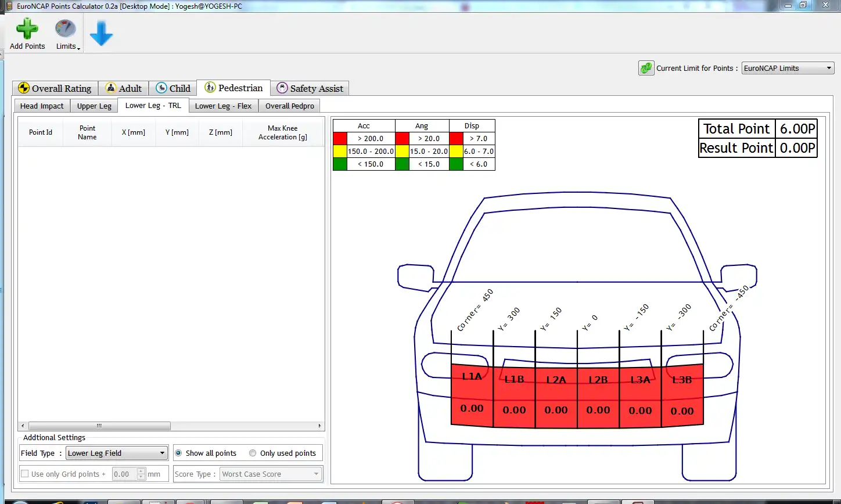The image size is (841, 504).
Task: Click the Disp legend header
Action: [x=472, y=125]
